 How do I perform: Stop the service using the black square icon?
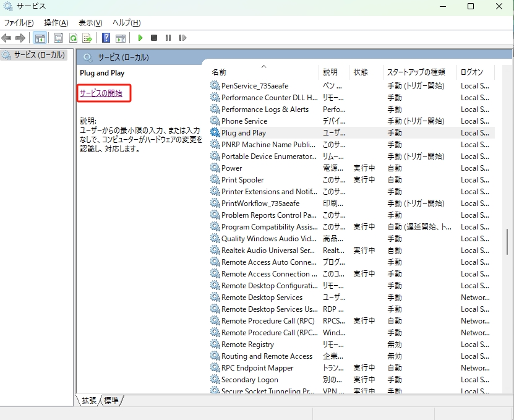(153, 38)
